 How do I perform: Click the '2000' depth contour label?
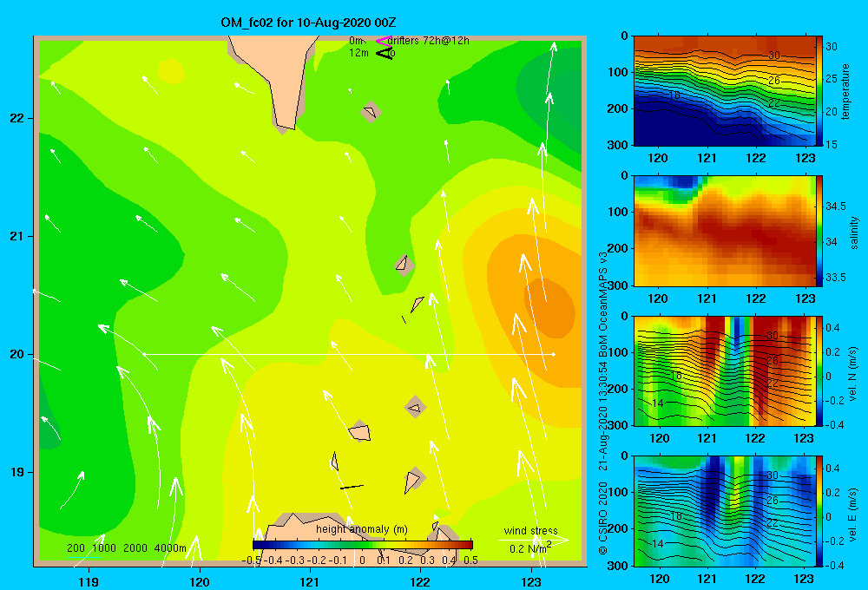[x=135, y=548]
